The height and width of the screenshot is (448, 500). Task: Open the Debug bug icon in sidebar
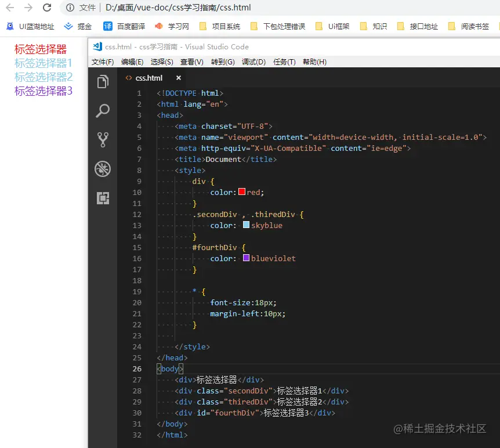point(103,169)
